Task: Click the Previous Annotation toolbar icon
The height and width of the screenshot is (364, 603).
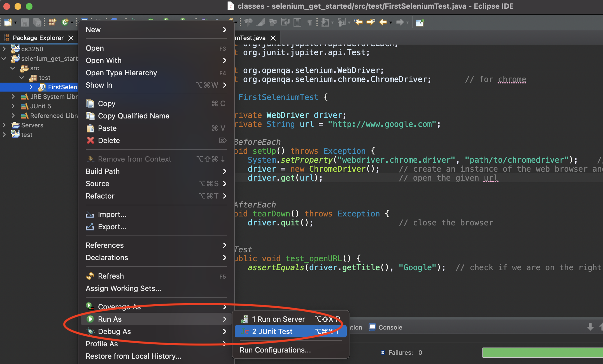Action: 342,22
